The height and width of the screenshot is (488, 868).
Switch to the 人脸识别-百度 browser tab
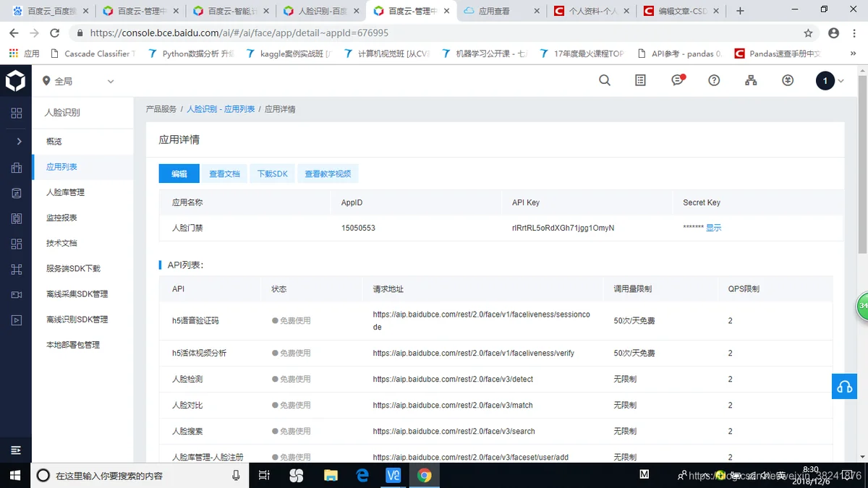point(320,11)
